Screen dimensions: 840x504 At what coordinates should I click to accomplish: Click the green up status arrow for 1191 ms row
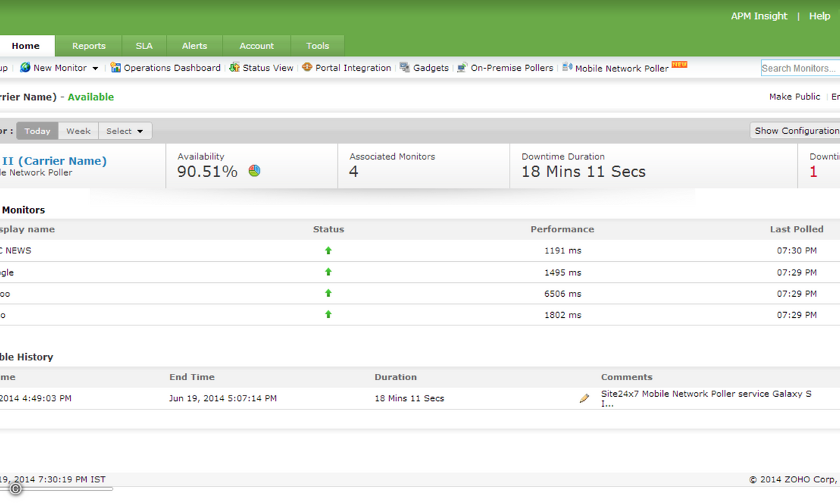tap(328, 251)
